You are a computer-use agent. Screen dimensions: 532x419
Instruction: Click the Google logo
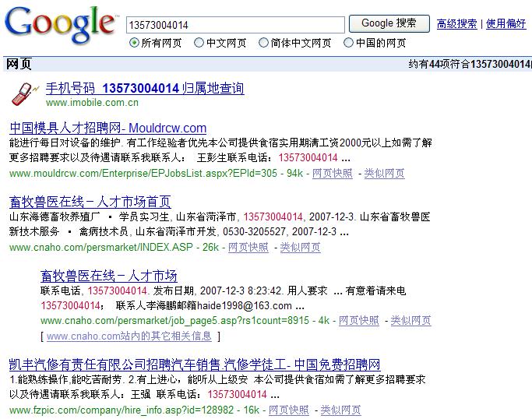pos(59,25)
